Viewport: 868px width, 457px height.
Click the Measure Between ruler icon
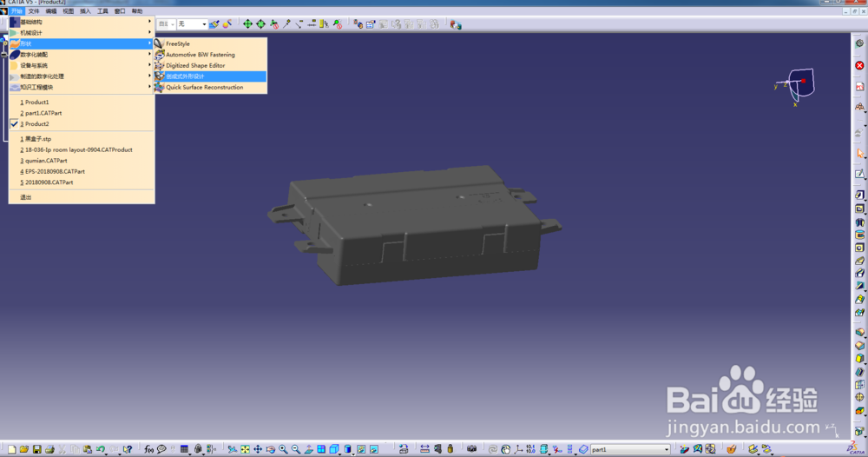coord(424,449)
